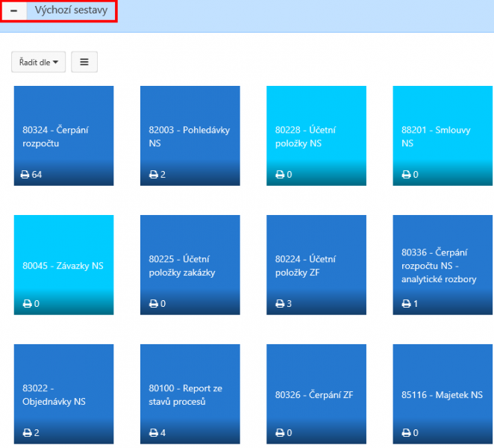Collapse the Výchozí sestavy section with minus button
This screenshot has width=494, height=448.
(14, 10)
